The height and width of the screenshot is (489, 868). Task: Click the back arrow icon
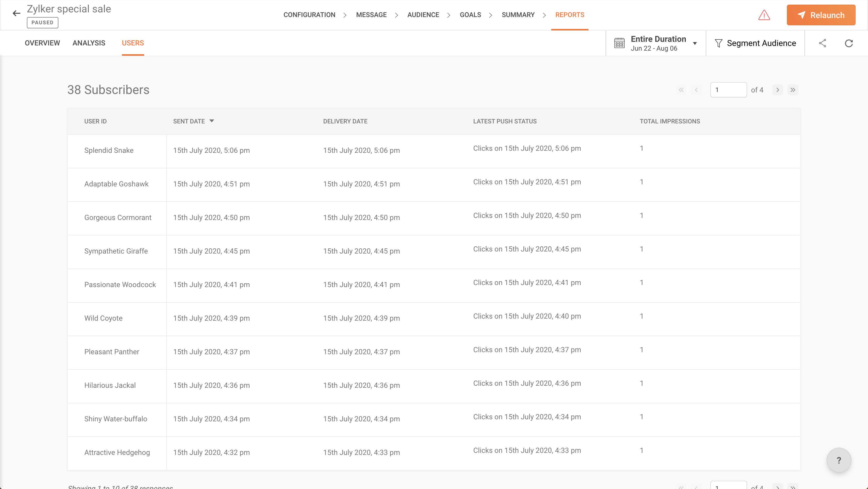[16, 13]
